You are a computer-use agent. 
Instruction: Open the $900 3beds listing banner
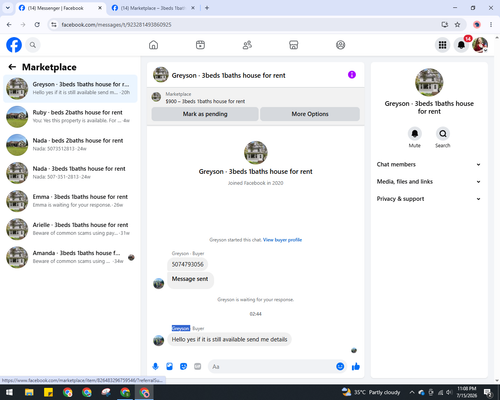[256, 97]
